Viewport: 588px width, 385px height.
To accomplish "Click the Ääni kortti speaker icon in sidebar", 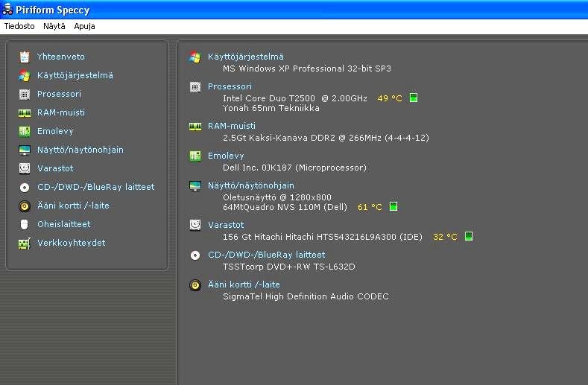I will click(25, 206).
